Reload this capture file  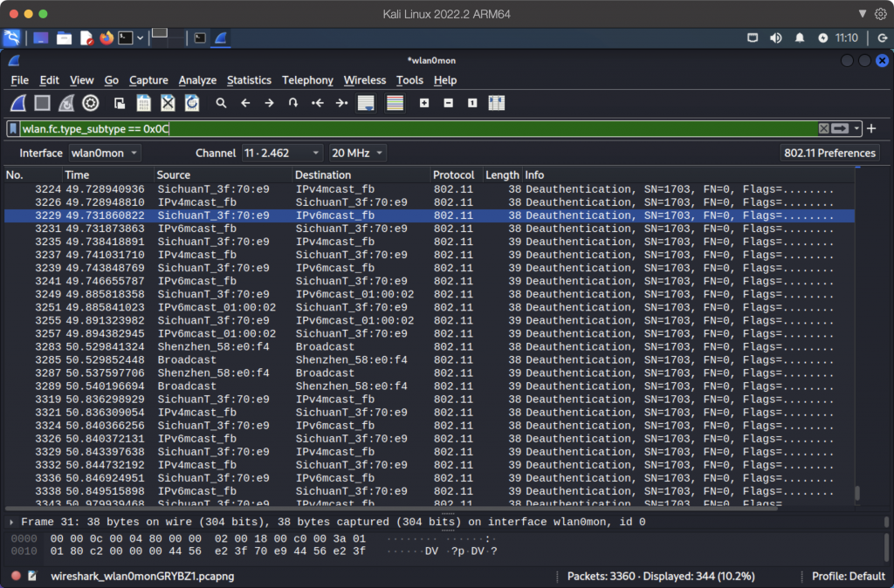click(192, 103)
